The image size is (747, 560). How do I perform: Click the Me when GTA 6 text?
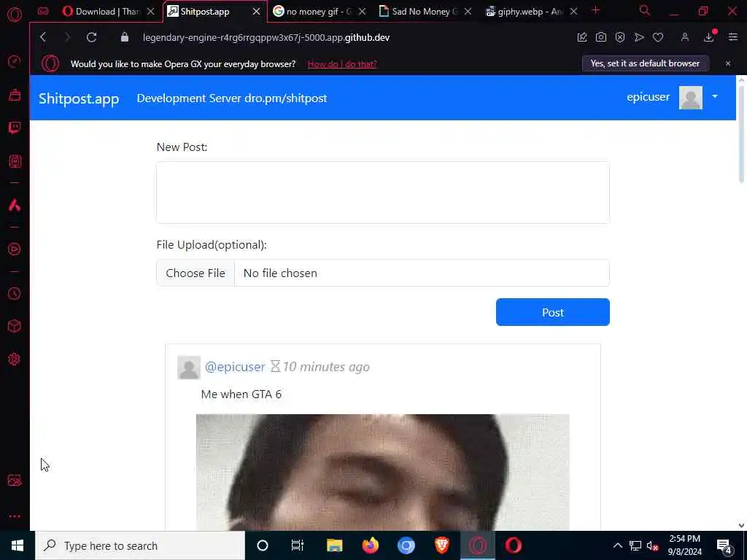pos(241,394)
